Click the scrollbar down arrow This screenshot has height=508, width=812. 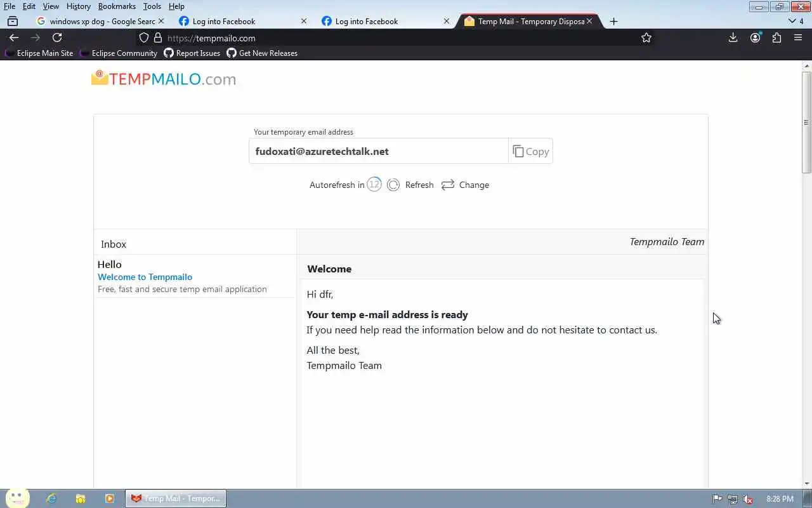[x=807, y=485]
